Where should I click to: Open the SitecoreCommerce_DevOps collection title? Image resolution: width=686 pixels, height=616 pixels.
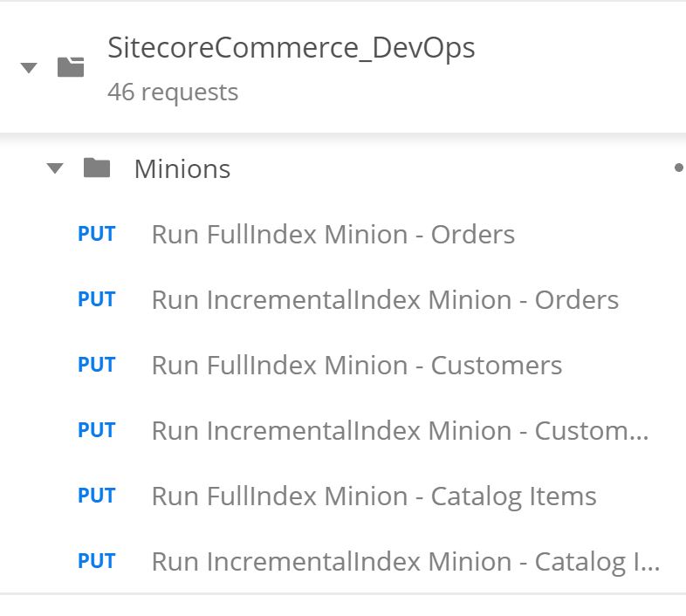[291, 48]
